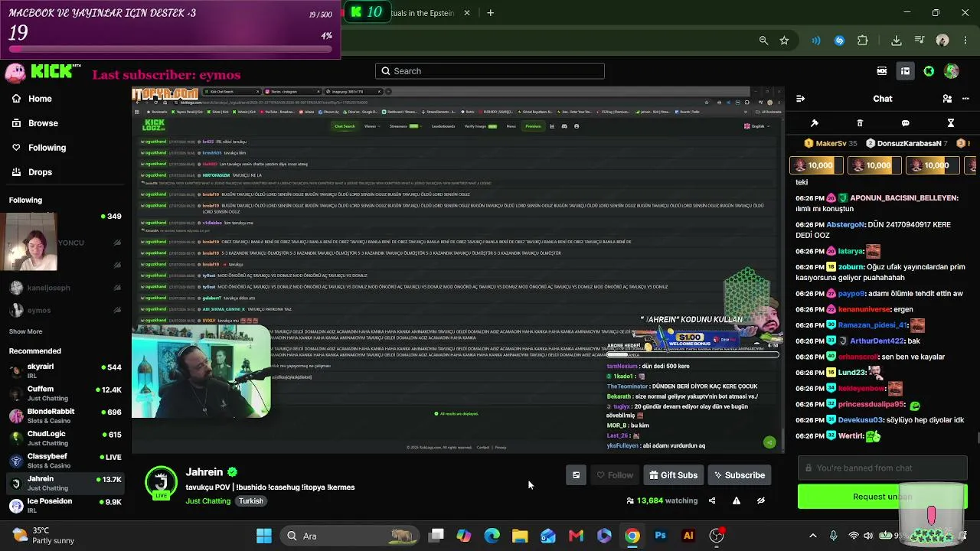The height and width of the screenshot is (551, 980).
Task: Open the Windows Start menu
Action: [x=264, y=536]
